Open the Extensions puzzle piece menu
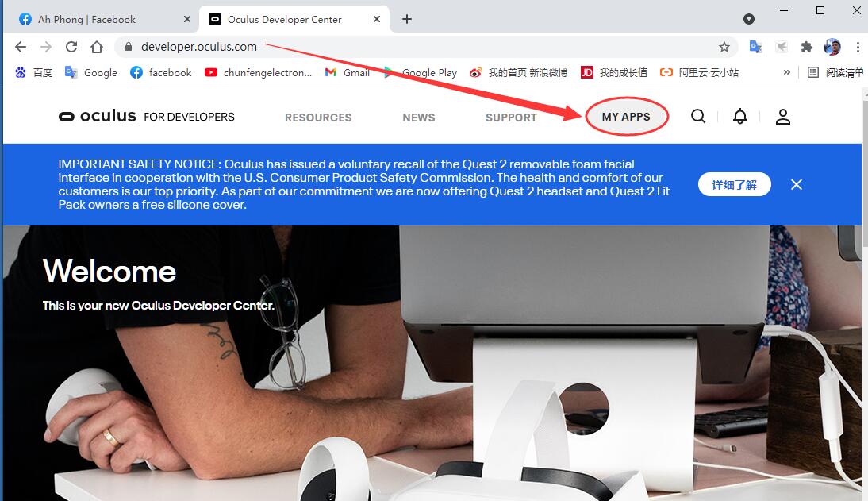The width and height of the screenshot is (868, 501). coord(807,47)
